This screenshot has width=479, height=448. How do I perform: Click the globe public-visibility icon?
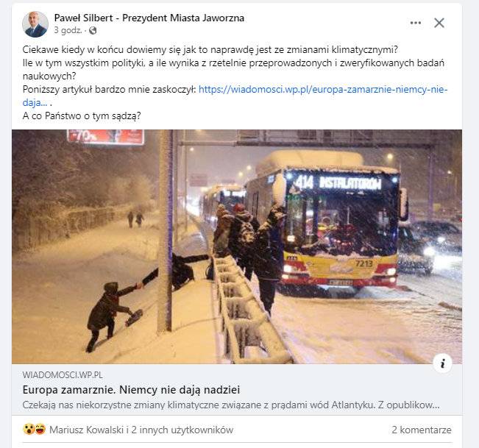coord(93,31)
